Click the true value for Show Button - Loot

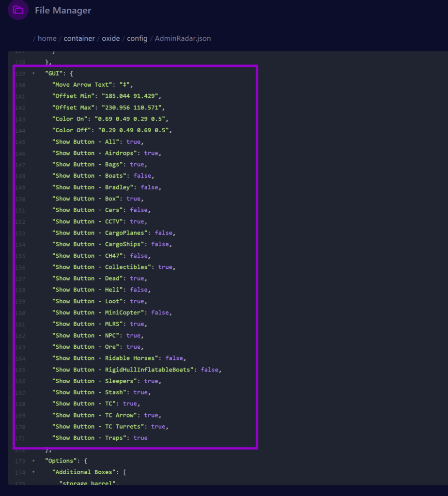137,301
